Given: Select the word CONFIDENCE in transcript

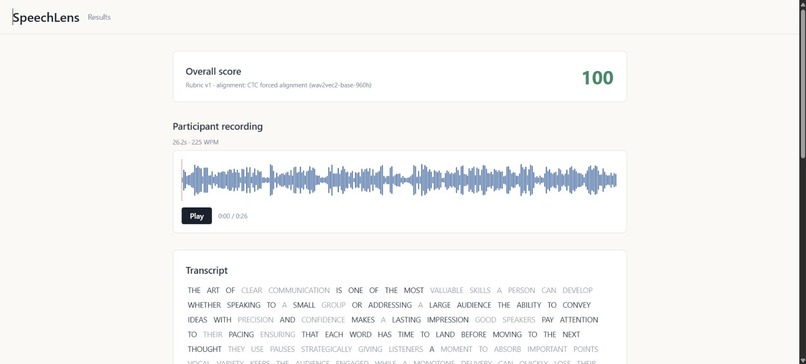Looking at the screenshot, I should tap(323, 320).
